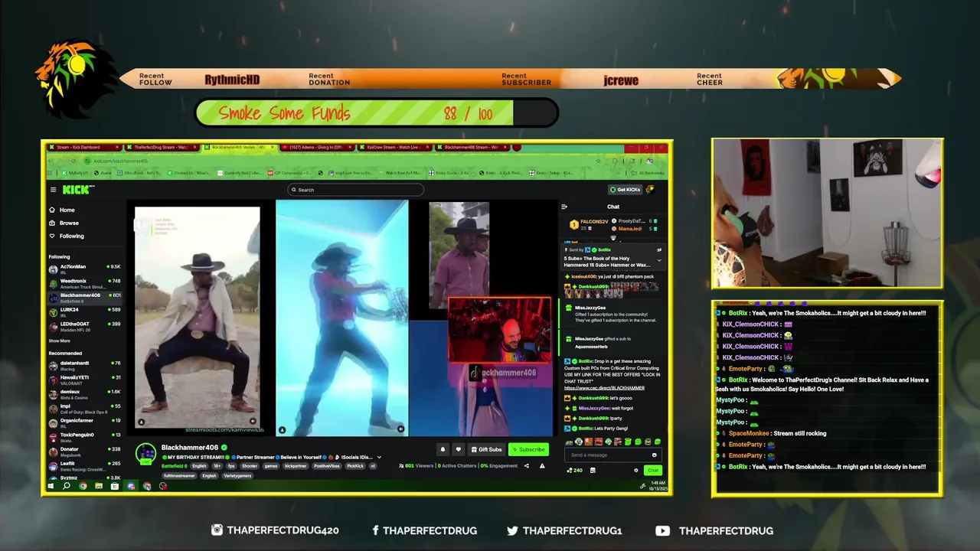Unpin the pinned message icon in chat
This screenshot has width=980, height=551.
[x=659, y=249]
